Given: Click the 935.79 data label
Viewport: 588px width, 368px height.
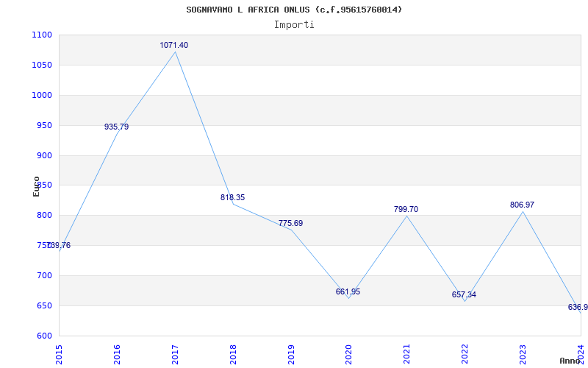Looking at the screenshot, I should (116, 127).
